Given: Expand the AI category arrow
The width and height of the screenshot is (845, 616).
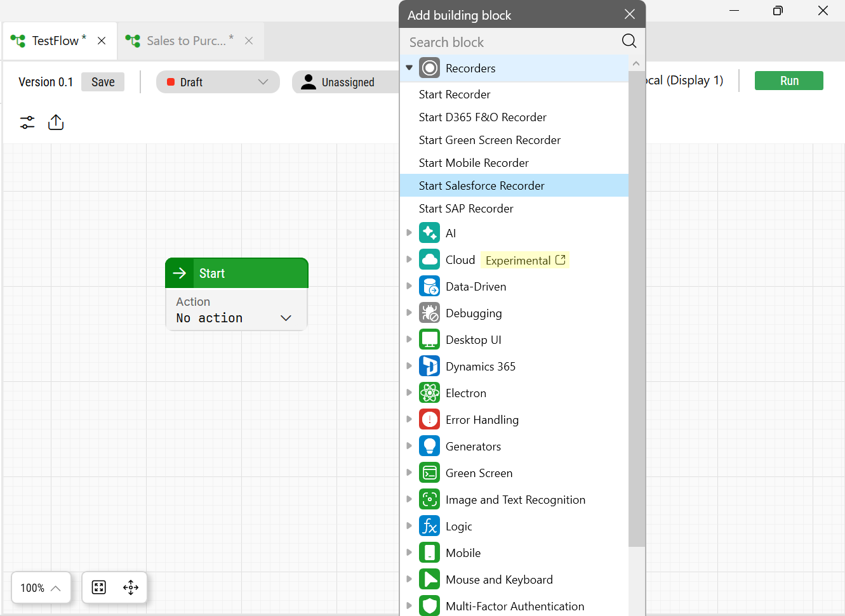Looking at the screenshot, I should (x=409, y=233).
